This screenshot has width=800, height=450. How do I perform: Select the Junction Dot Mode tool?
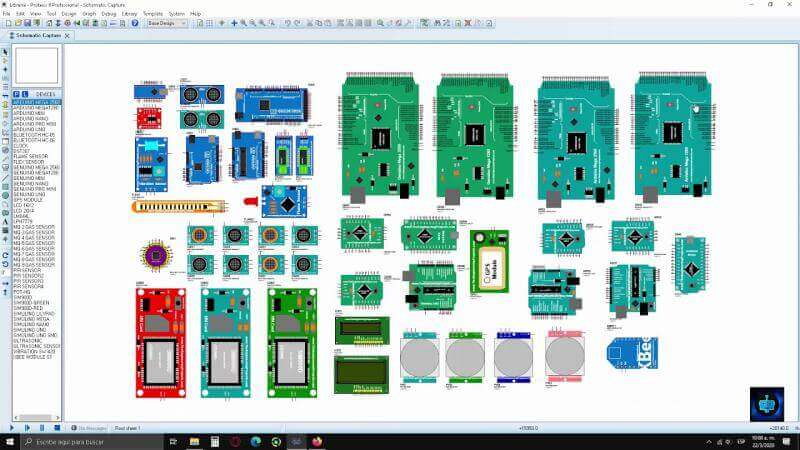tap(5, 69)
